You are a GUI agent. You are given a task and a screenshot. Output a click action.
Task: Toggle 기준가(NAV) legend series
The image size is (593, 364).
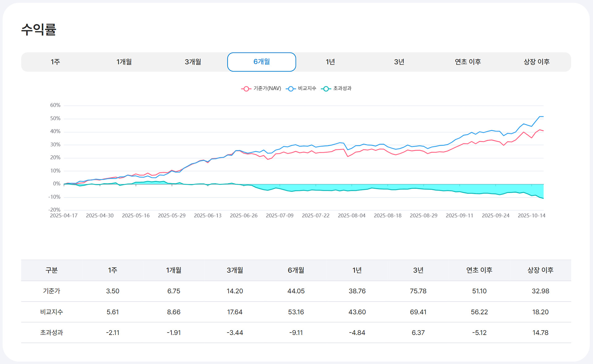pos(267,89)
